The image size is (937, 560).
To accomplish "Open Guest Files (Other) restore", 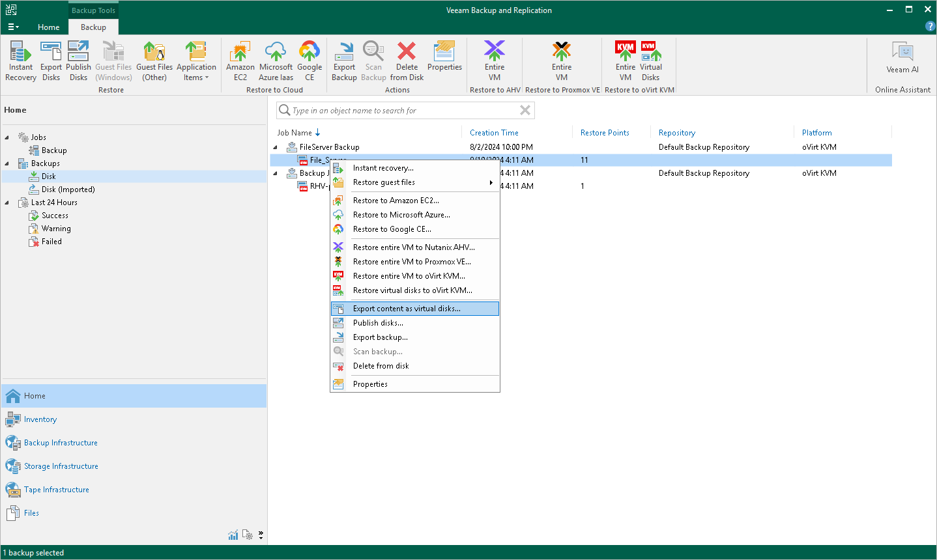I will 154,61.
